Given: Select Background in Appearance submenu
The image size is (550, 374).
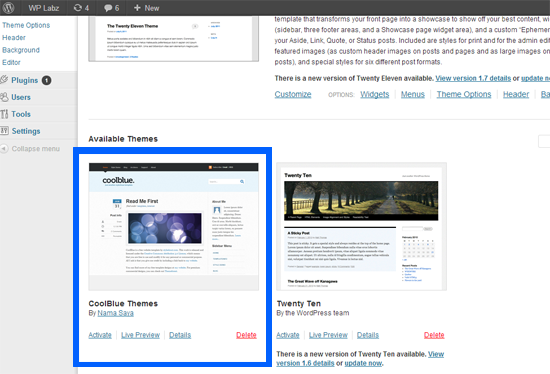Looking at the screenshot, I should (x=21, y=50).
